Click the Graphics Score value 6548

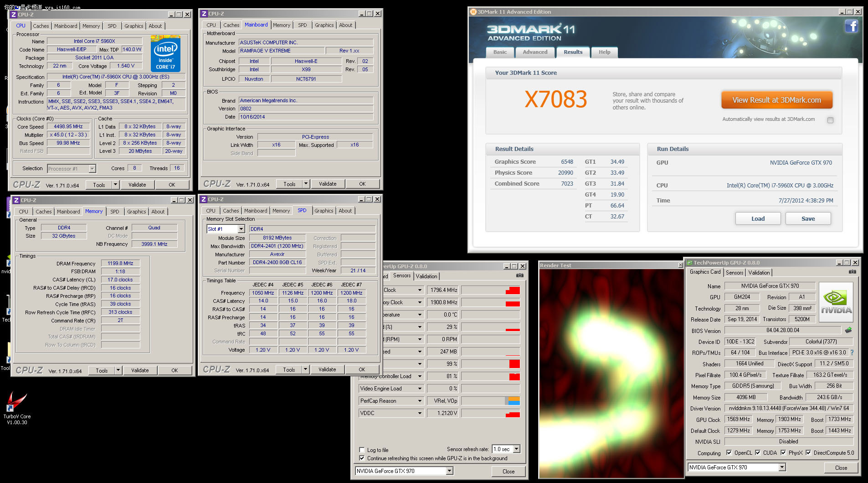(567, 162)
